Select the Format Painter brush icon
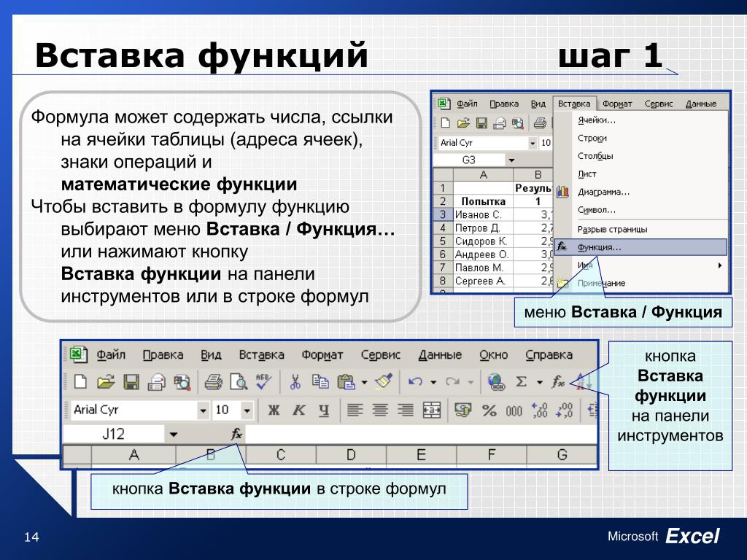The width and height of the screenshot is (747, 560). pos(384,381)
